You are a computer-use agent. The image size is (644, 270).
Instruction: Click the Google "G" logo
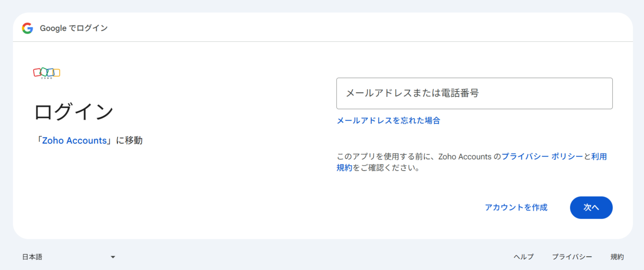point(27,28)
